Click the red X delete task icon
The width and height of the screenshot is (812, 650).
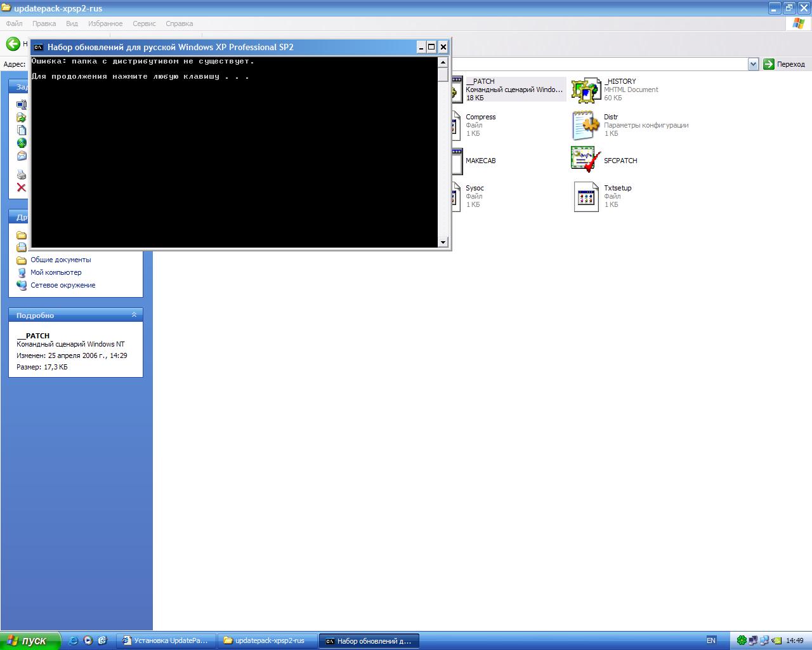22,187
